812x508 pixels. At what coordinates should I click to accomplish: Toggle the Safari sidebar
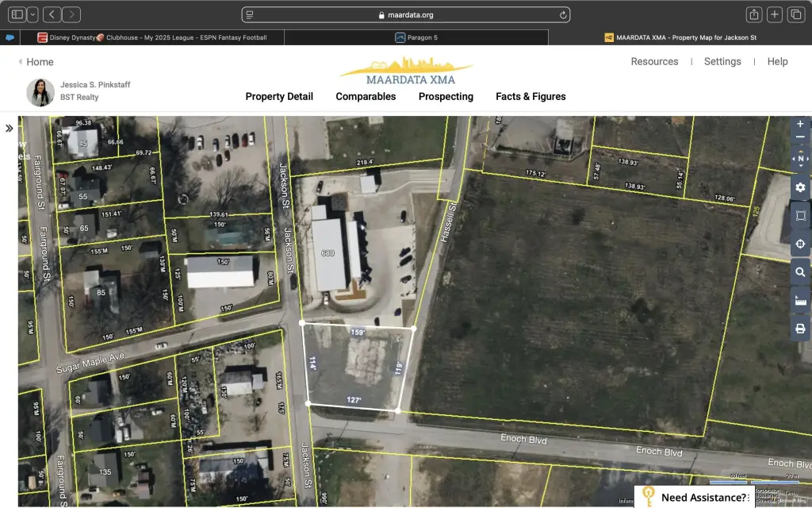(x=17, y=14)
